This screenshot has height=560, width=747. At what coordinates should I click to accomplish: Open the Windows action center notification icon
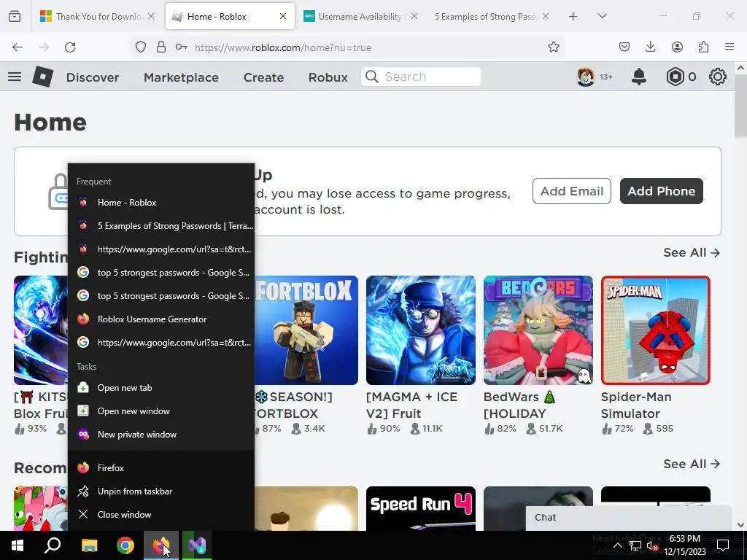tap(723, 545)
